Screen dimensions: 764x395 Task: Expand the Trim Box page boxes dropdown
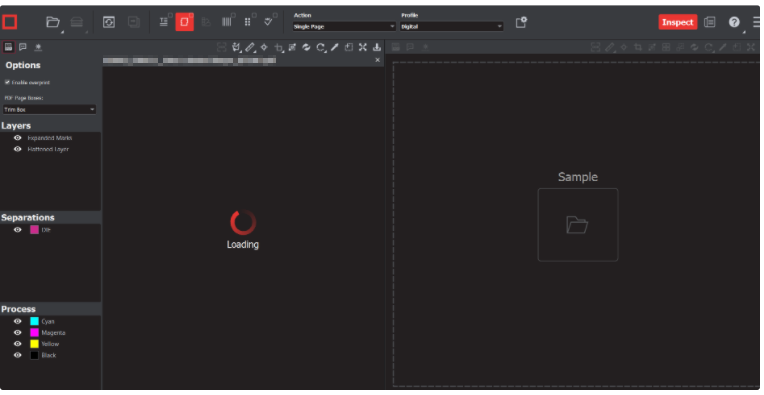pos(49,110)
